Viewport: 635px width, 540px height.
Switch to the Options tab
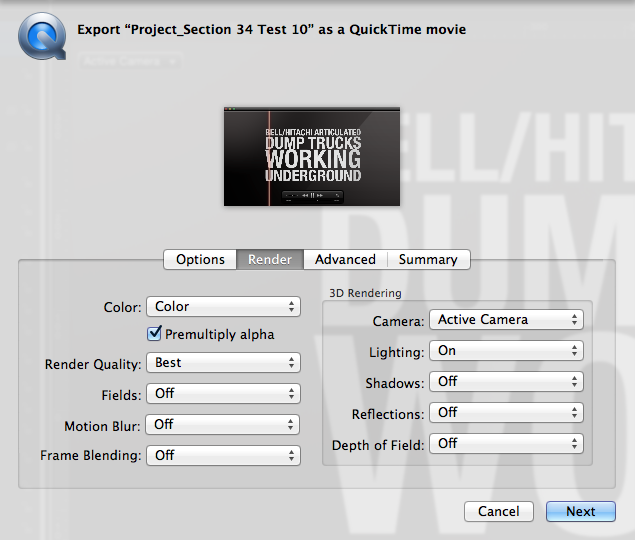(200, 259)
